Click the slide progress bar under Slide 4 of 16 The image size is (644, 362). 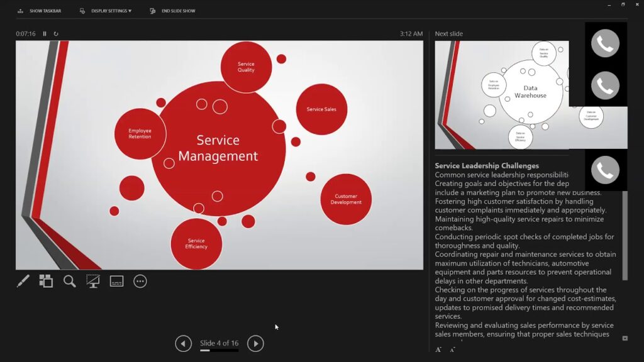coord(219,351)
